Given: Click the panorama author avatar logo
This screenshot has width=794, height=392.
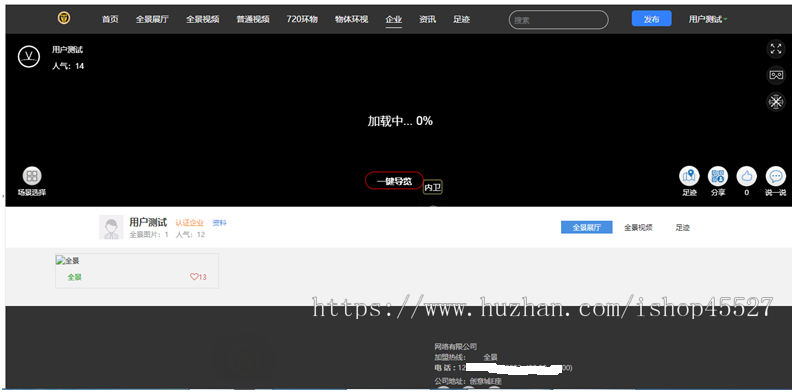Looking at the screenshot, I should (x=29, y=56).
